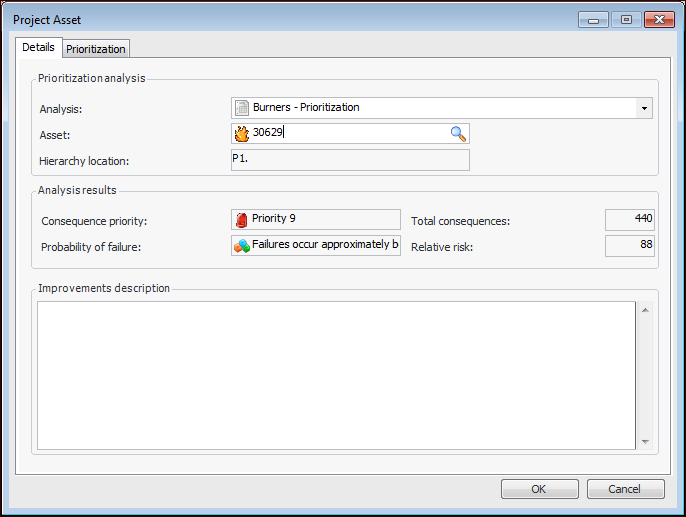Minimize the Project Asset window
The width and height of the screenshot is (686, 517).
[x=593, y=20]
